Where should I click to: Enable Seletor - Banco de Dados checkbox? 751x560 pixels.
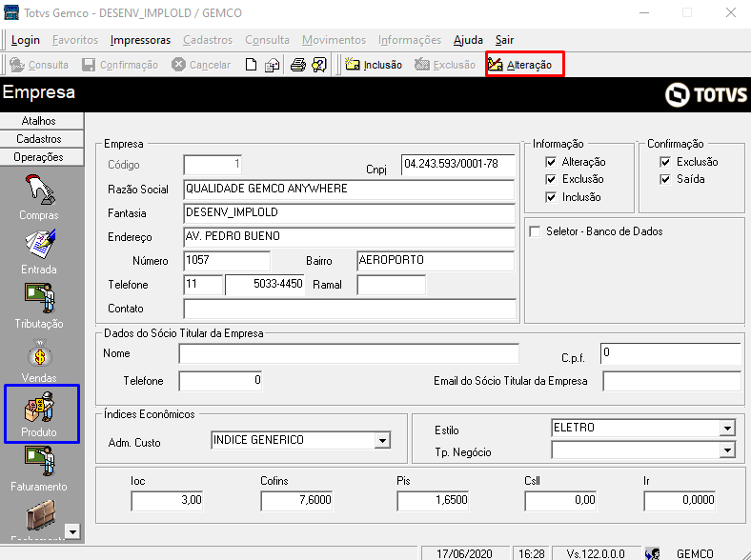535,231
